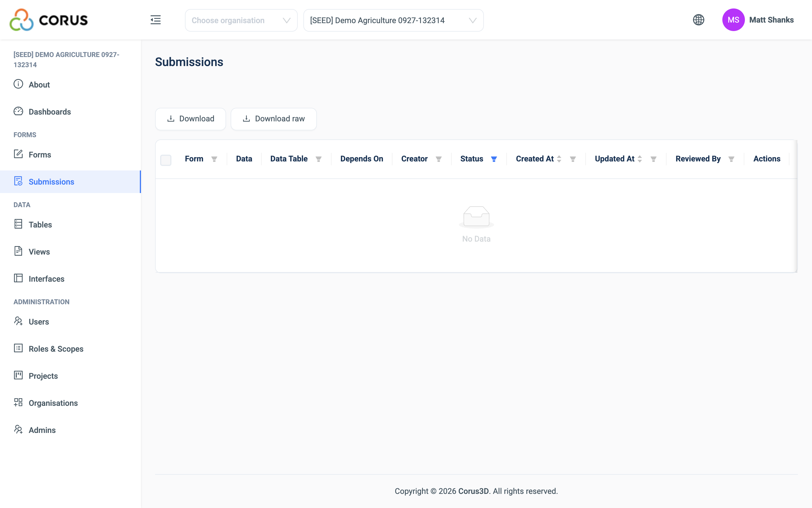Click the No Data placeholder text

pos(476,239)
